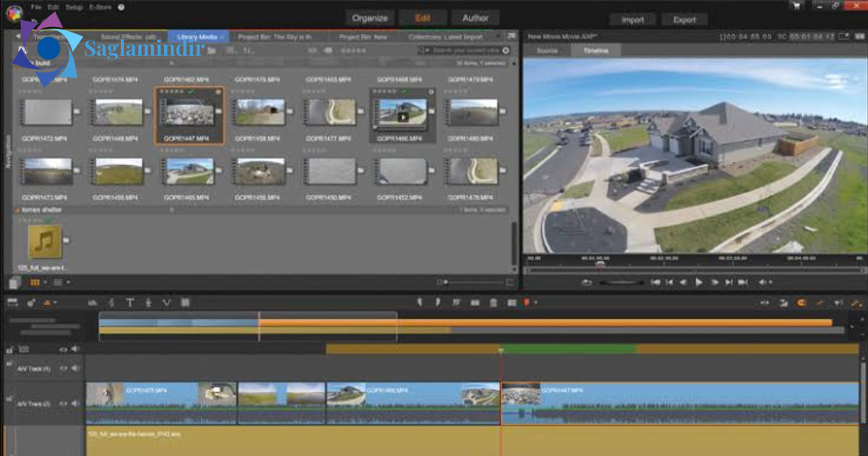
Task: Click the left arrow before library tabs
Action: point(19,36)
